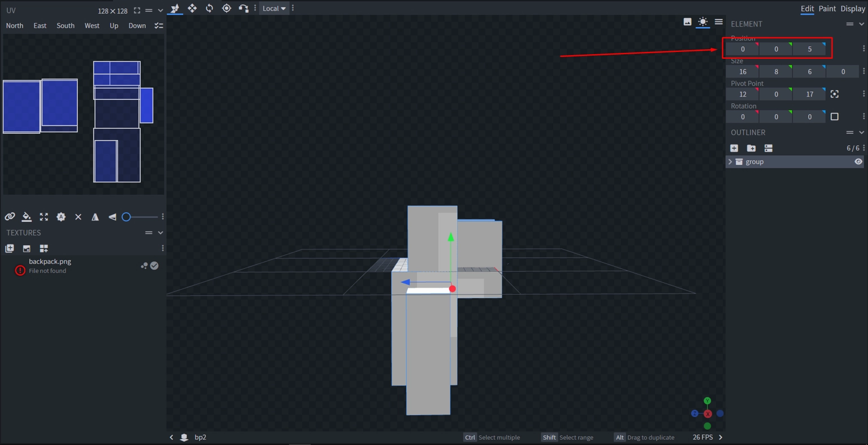
Task: Open Textures toolbar more options
Action: (163, 248)
